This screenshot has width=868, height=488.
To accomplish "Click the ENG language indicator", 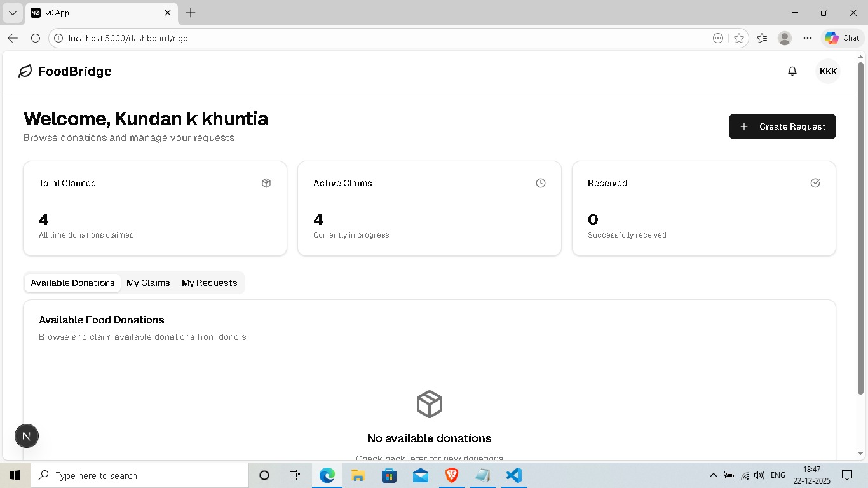I will (778, 475).
